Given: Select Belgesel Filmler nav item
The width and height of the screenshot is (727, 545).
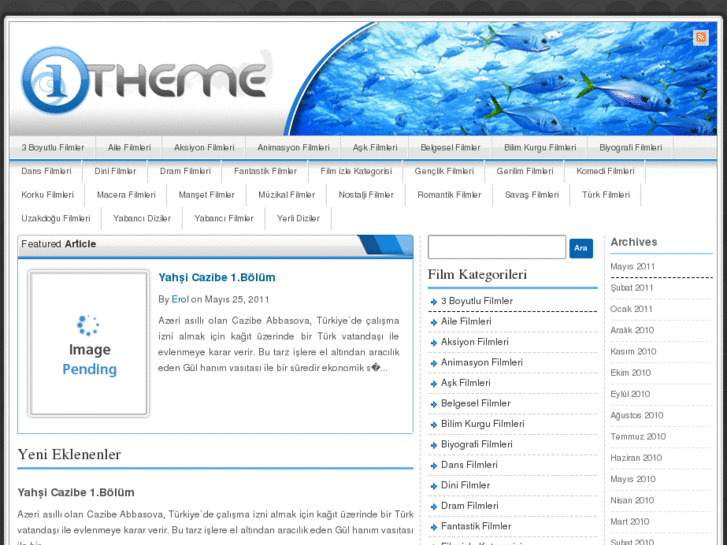Looking at the screenshot, I should coord(450,147).
